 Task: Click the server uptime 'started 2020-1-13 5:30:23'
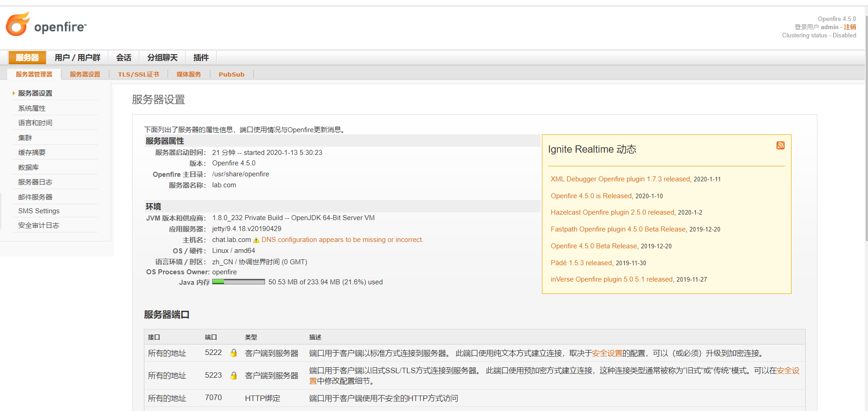pyautogui.click(x=283, y=153)
